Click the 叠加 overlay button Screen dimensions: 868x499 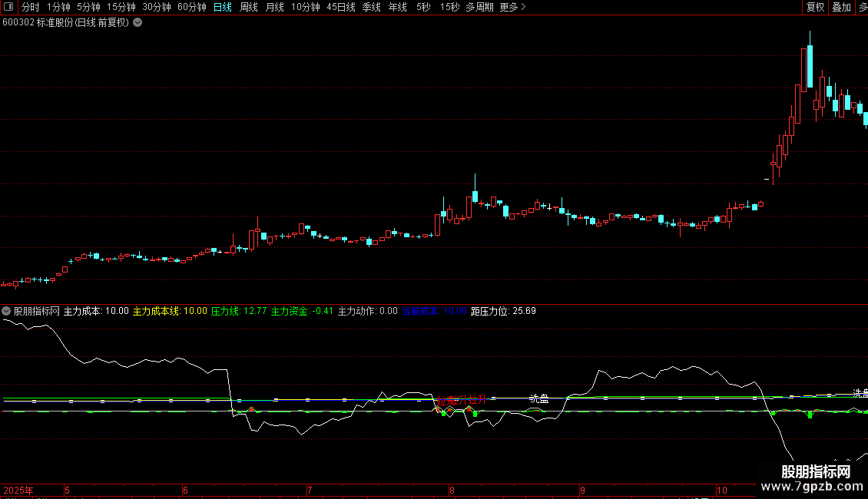pos(841,7)
